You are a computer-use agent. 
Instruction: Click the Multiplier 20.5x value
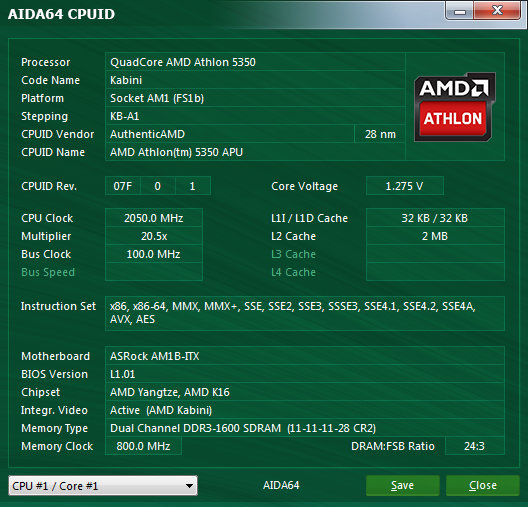click(x=154, y=236)
